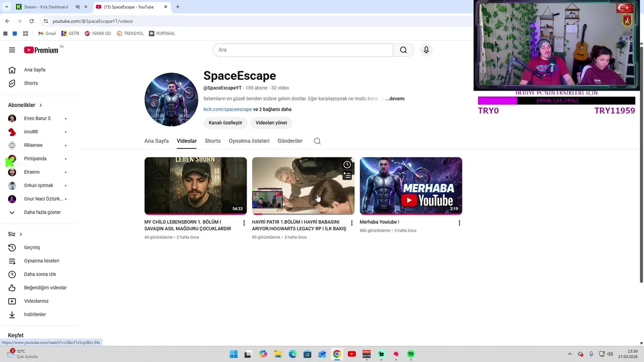Screen dimensions: 644x362
Task: Click into the Ara search field
Action: point(303,50)
